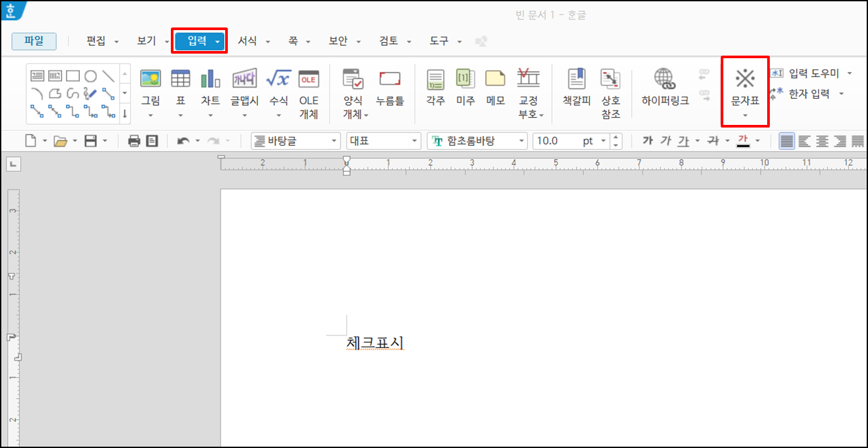Toggle strikethrough 가 formatting
This screenshot has height=448, width=868.
click(x=714, y=141)
